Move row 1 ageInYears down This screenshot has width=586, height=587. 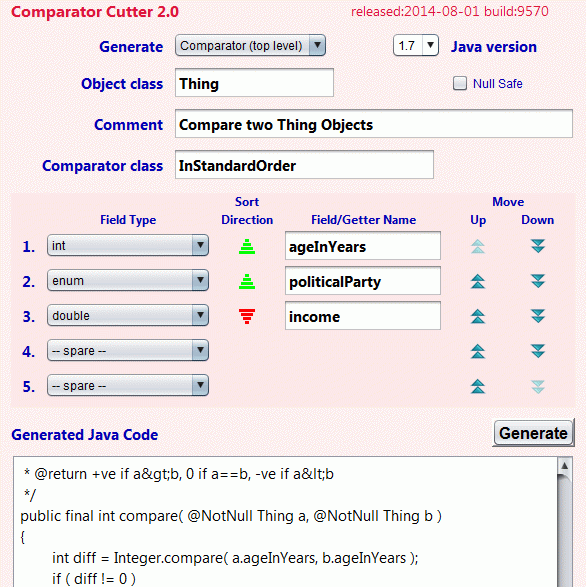[x=538, y=246]
